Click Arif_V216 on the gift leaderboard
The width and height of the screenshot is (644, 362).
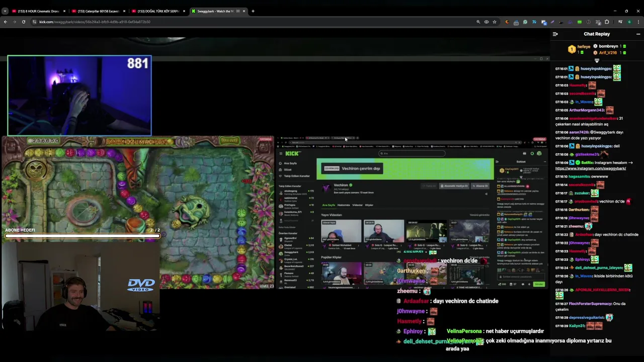608,53
